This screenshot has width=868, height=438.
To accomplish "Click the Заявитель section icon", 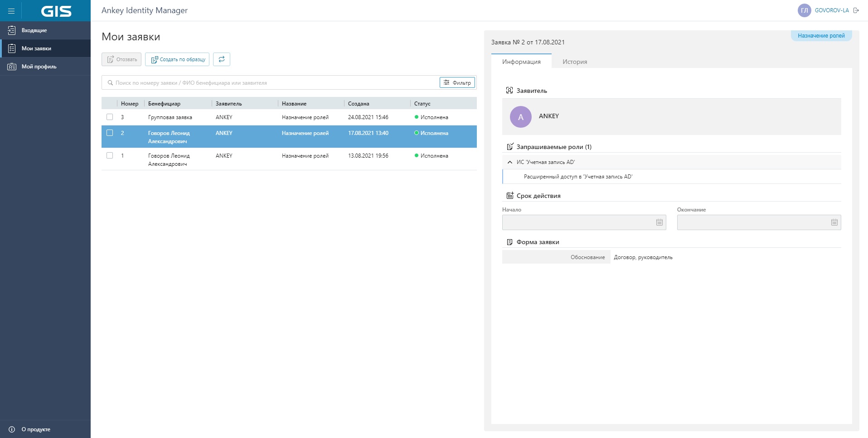I will [x=509, y=91].
